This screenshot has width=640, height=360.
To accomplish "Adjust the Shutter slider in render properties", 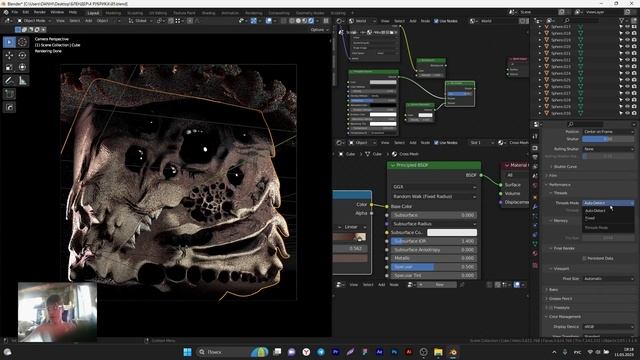I will pyautogui.click(x=608, y=139).
